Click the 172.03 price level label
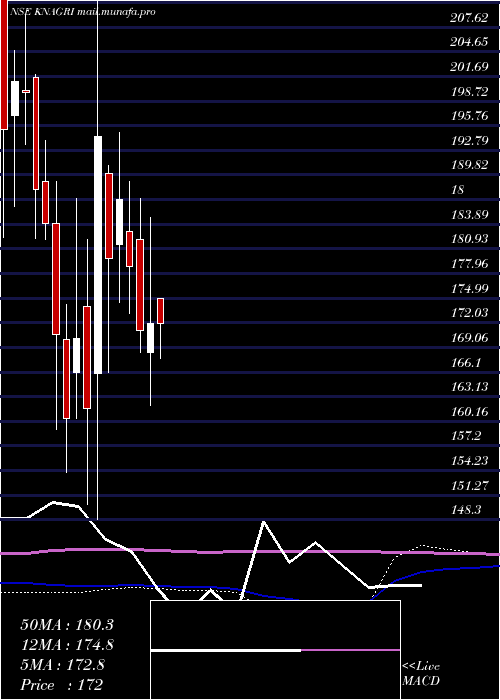Screen dimensions: 500x700 click(470, 313)
